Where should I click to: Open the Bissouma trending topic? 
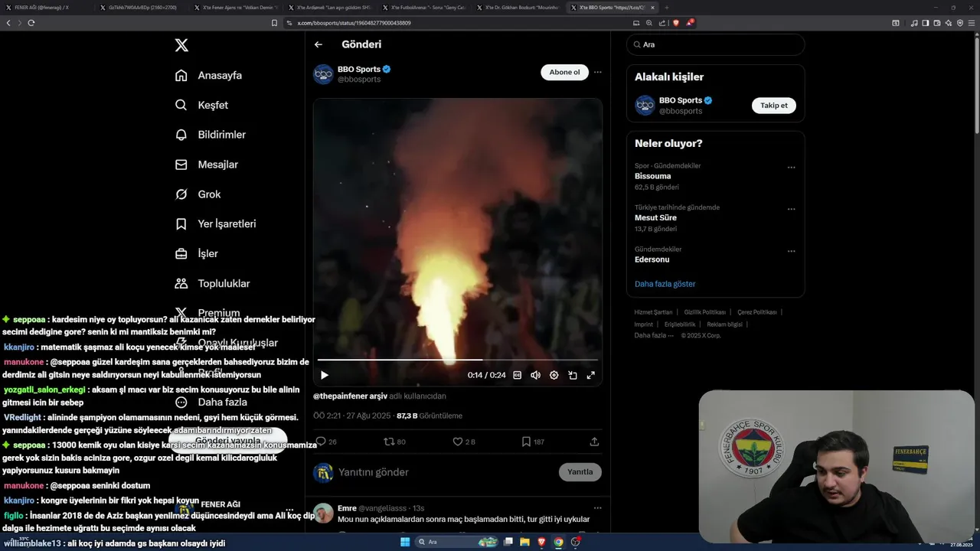click(652, 176)
